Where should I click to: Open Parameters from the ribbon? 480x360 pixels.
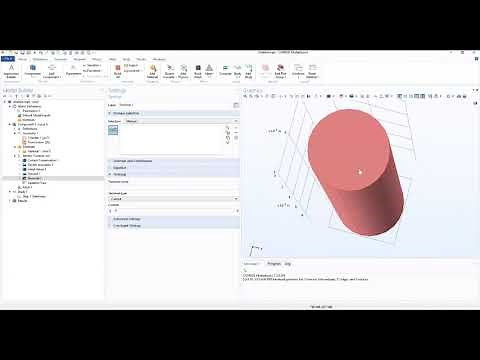pyautogui.click(x=73, y=71)
